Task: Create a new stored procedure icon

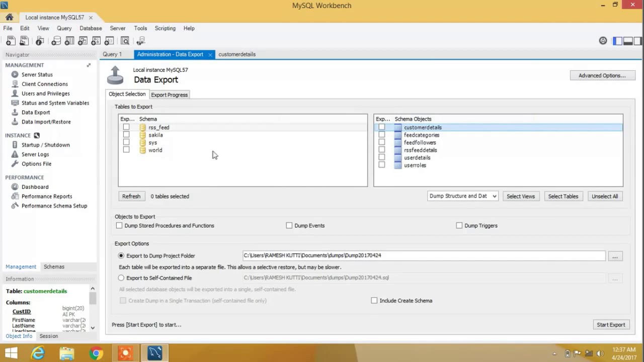Action: pyautogui.click(x=96, y=41)
